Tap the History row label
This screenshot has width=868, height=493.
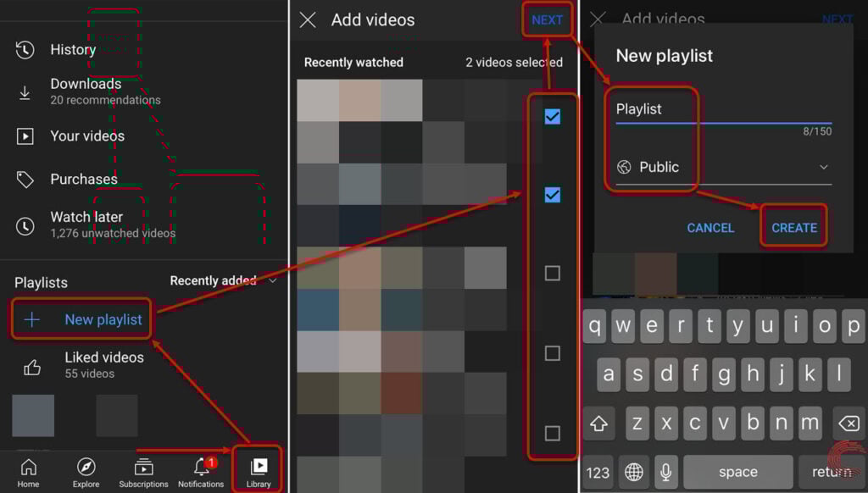[73, 50]
